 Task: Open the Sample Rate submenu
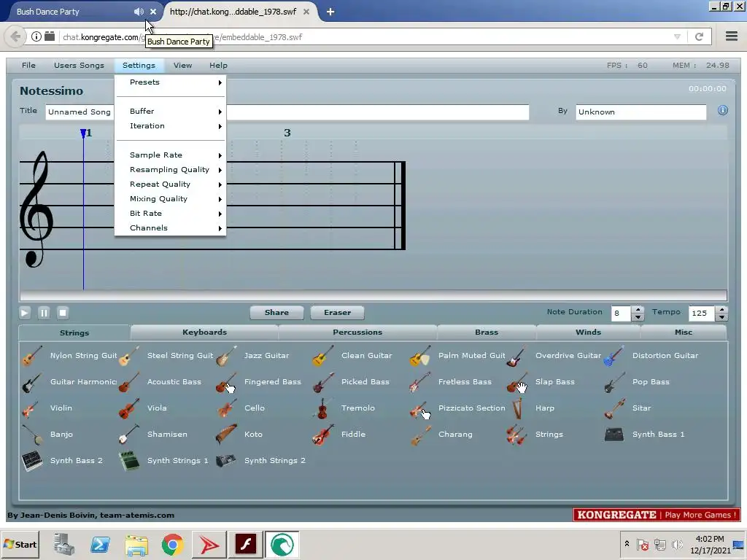pos(170,155)
